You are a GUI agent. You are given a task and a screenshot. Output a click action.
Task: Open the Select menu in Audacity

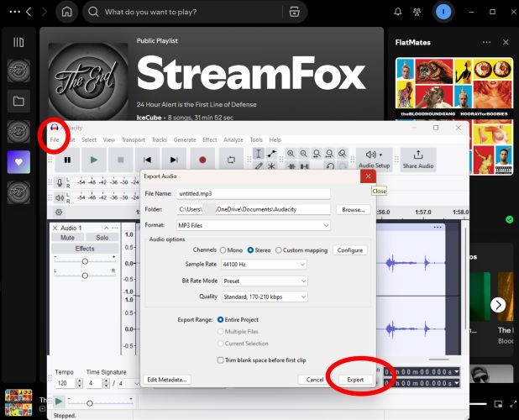coord(89,139)
